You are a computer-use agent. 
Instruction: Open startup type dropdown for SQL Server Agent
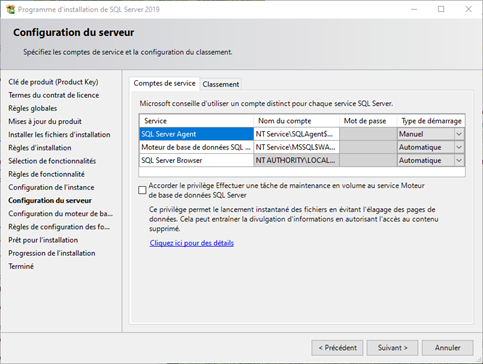click(459, 134)
